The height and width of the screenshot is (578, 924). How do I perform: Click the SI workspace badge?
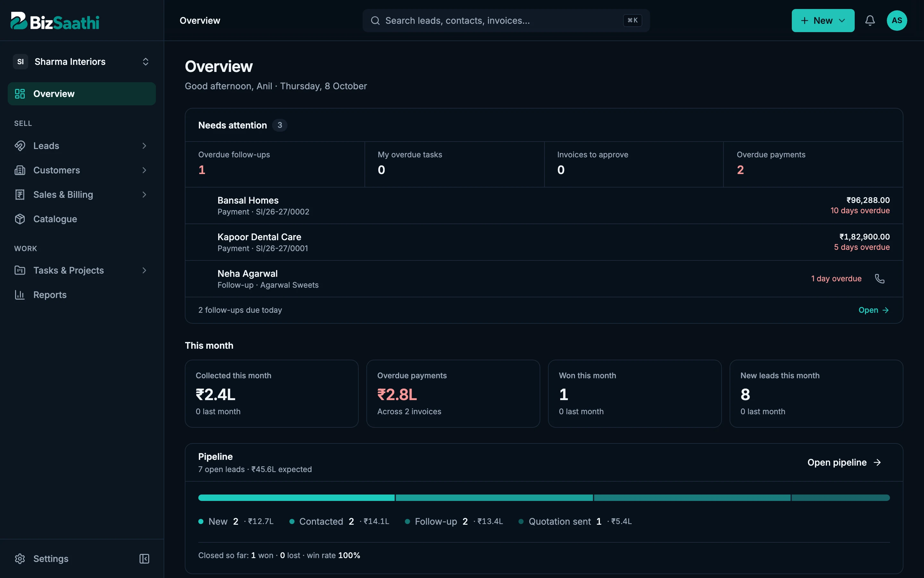click(21, 62)
